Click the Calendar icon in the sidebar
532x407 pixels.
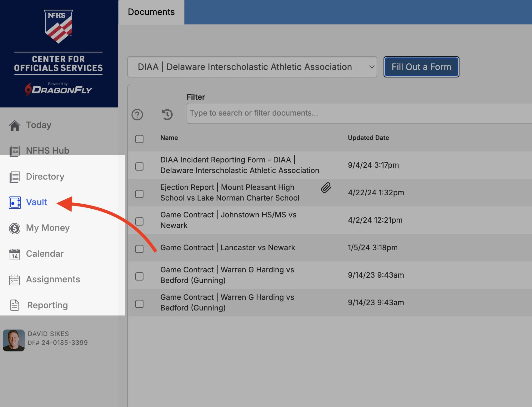(15, 254)
